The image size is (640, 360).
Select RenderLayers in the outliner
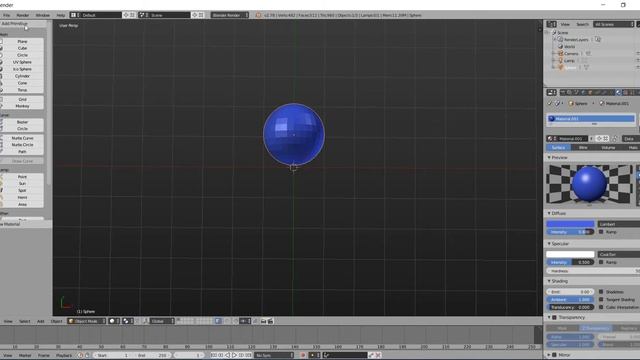click(576, 40)
